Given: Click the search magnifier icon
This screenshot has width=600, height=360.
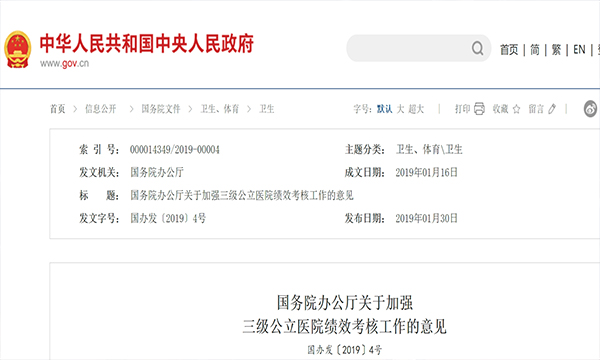Looking at the screenshot, I should [478, 48].
